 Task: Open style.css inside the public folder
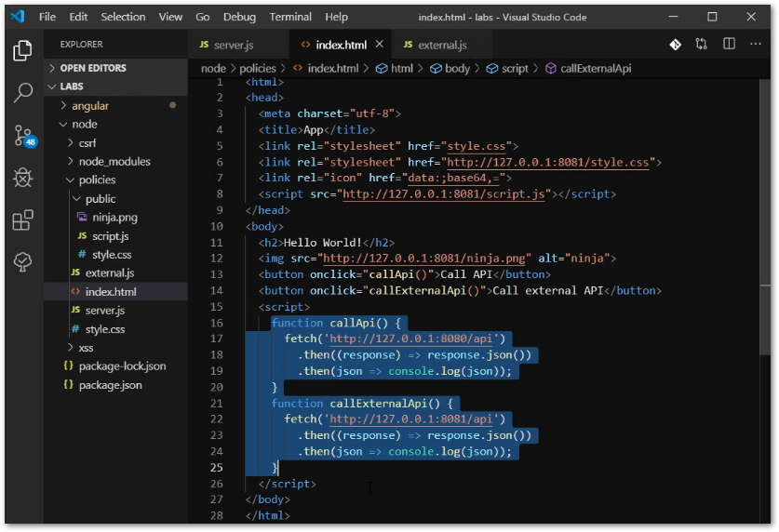[x=115, y=255]
